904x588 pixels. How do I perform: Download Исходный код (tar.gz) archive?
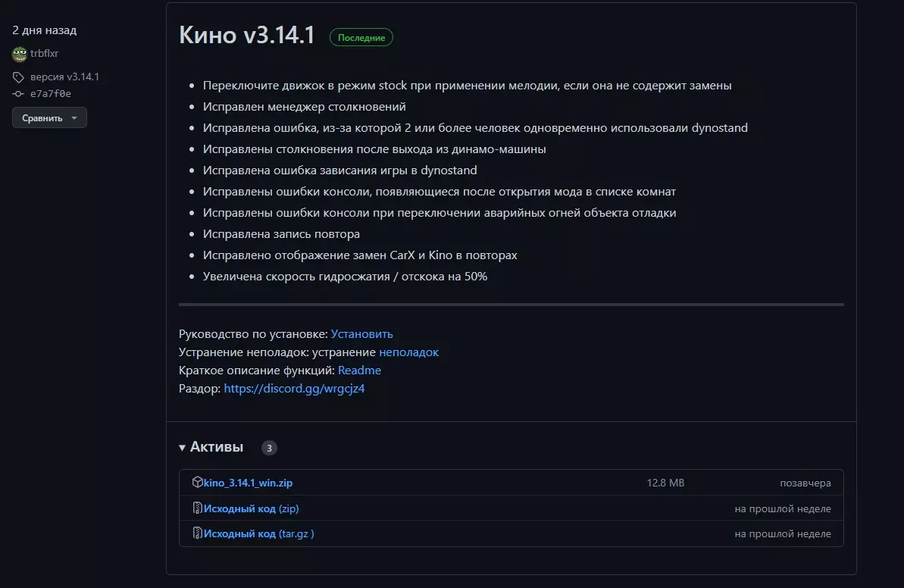coord(258,533)
